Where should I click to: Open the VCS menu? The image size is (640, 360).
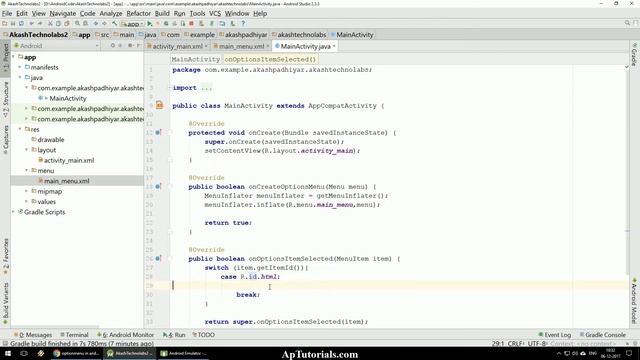click(215, 13)
